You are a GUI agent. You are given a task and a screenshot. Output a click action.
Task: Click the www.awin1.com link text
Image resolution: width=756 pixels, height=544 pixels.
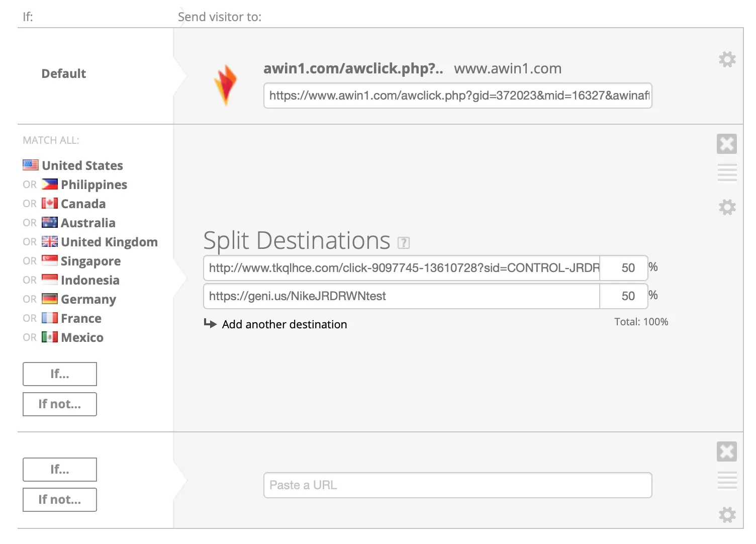[x=507, y=68]
